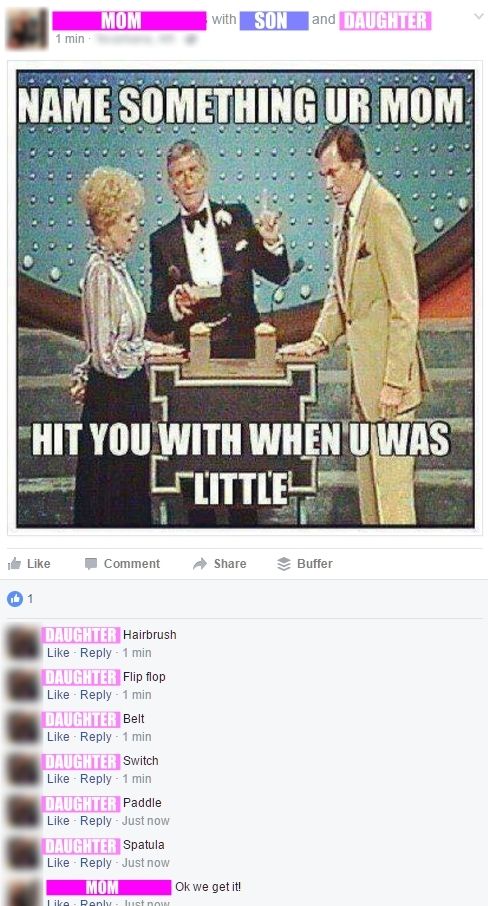Open avatar beside the Hairbrush comment
Image resolution: width=488 pixels, height=906 pixels.
click(x=24, y=643)
